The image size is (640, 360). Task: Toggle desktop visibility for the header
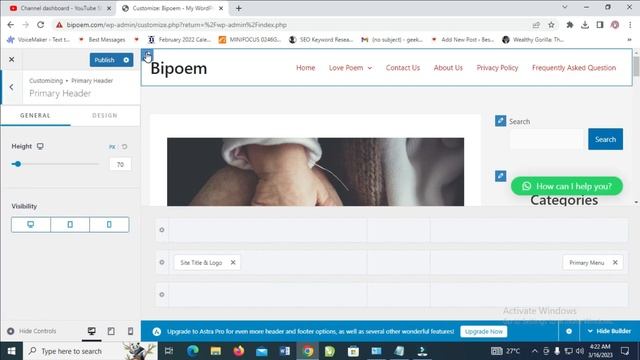coord(31,224)
